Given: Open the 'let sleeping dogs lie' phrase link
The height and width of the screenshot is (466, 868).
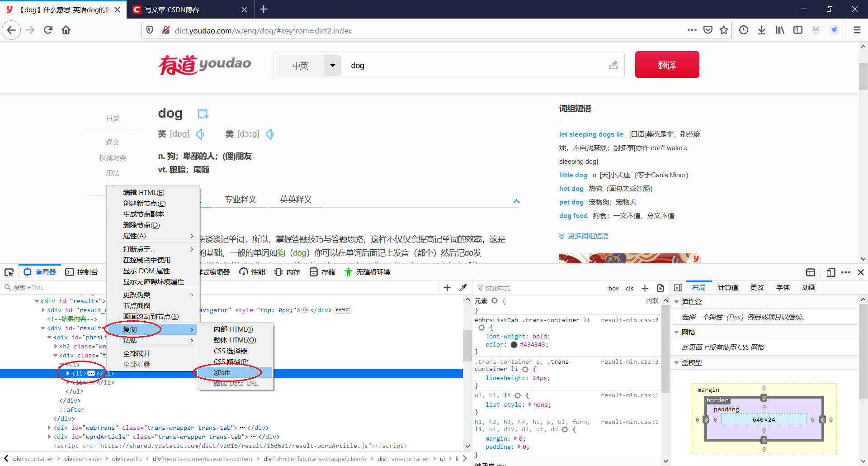Looking at the screenshot, I should (591, 134).
